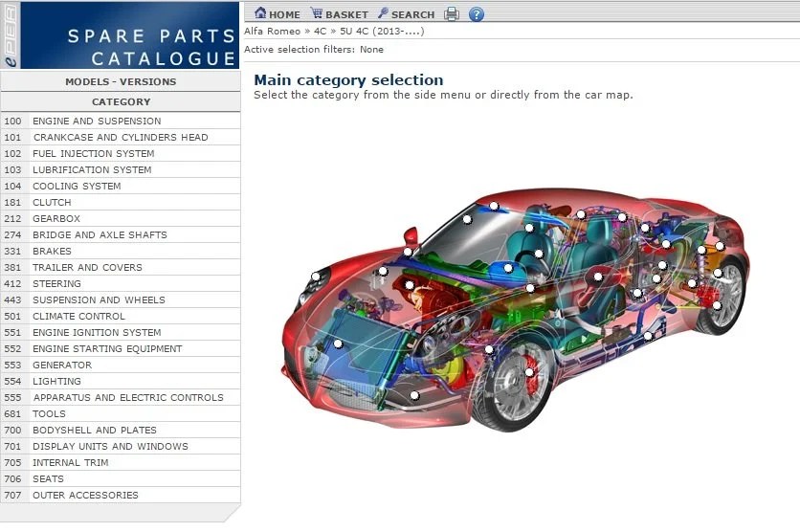Screen dimensions: 800x532
Task: Open 104 COOLING SYSTEM category
Action: point(121,187)
